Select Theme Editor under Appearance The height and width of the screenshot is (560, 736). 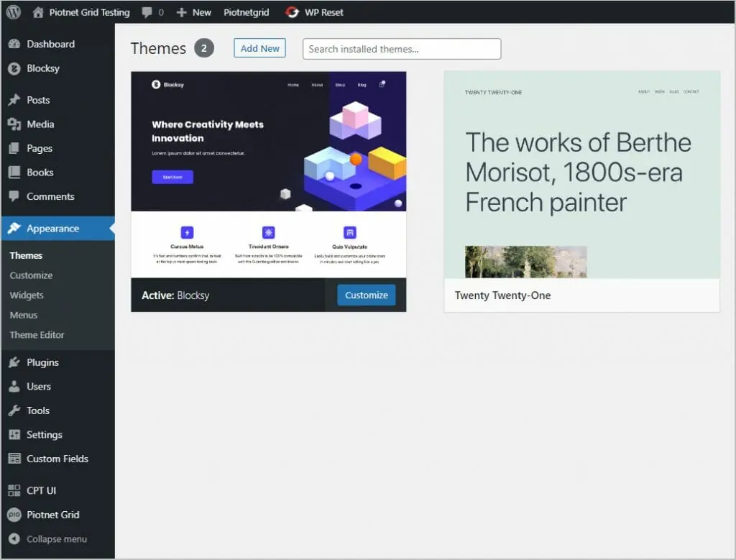[x=37, y=335]
